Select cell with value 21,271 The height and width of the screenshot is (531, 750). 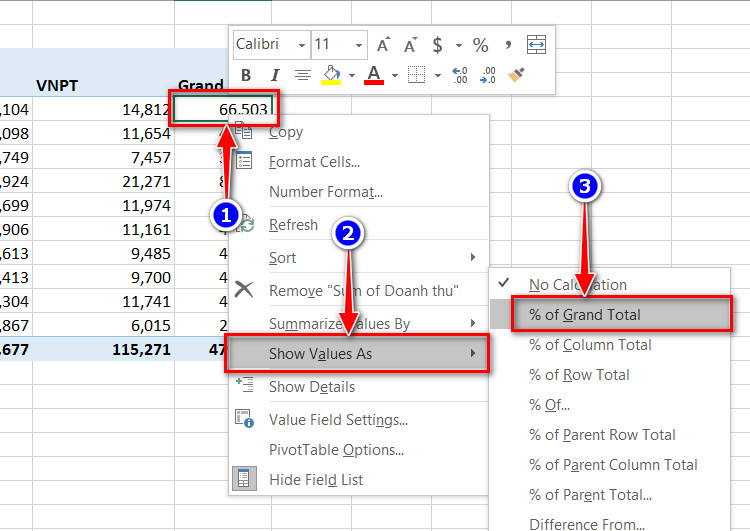tap(103, 181)
